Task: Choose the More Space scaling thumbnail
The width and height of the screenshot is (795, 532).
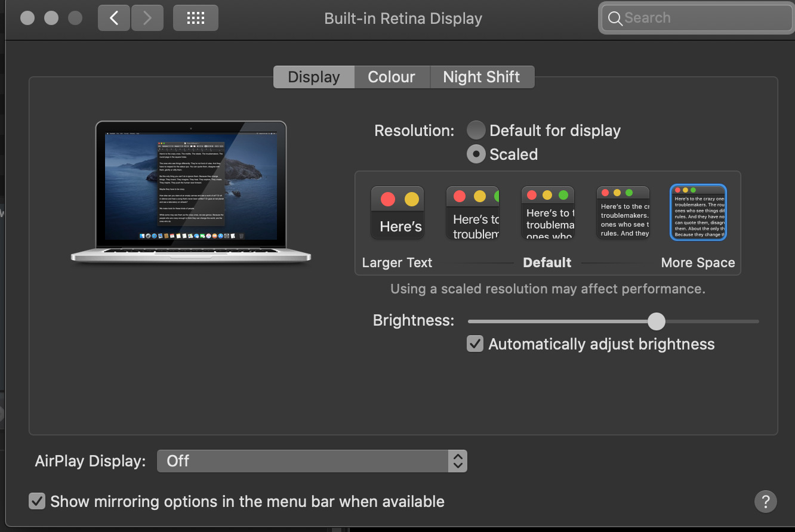Action: [x=698, y=213]
